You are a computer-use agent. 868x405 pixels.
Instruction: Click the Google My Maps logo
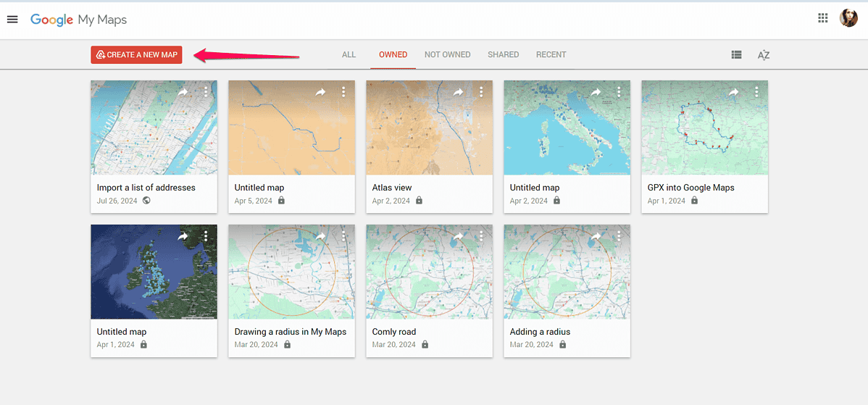[x=78, y=20]
